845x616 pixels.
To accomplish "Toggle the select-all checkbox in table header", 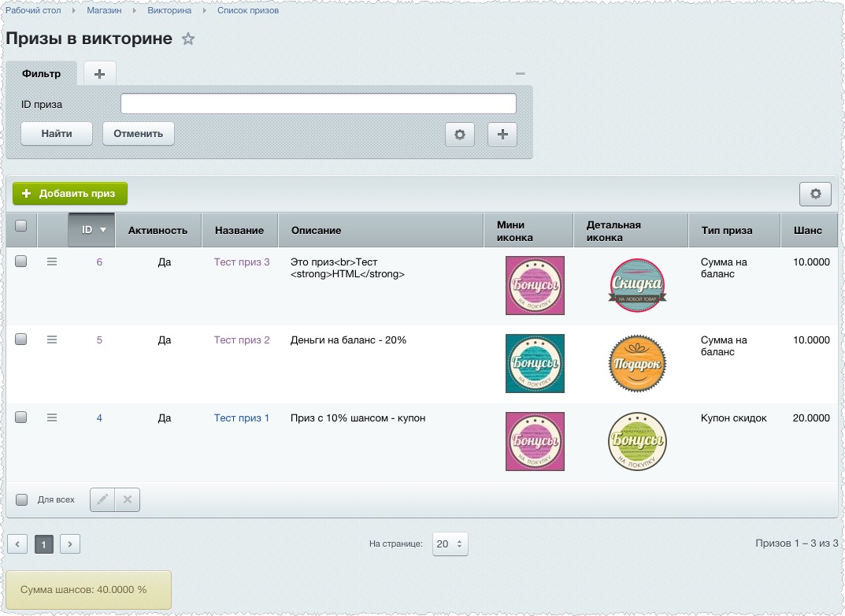I will [x=21, y=226].
